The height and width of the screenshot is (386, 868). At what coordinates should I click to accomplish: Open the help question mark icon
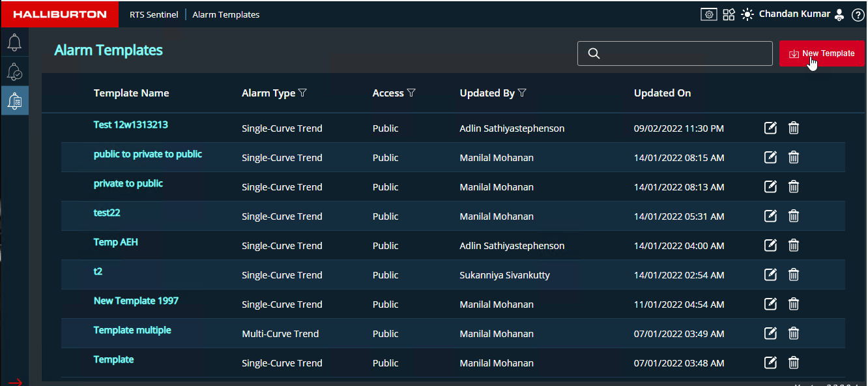(858, 14)
